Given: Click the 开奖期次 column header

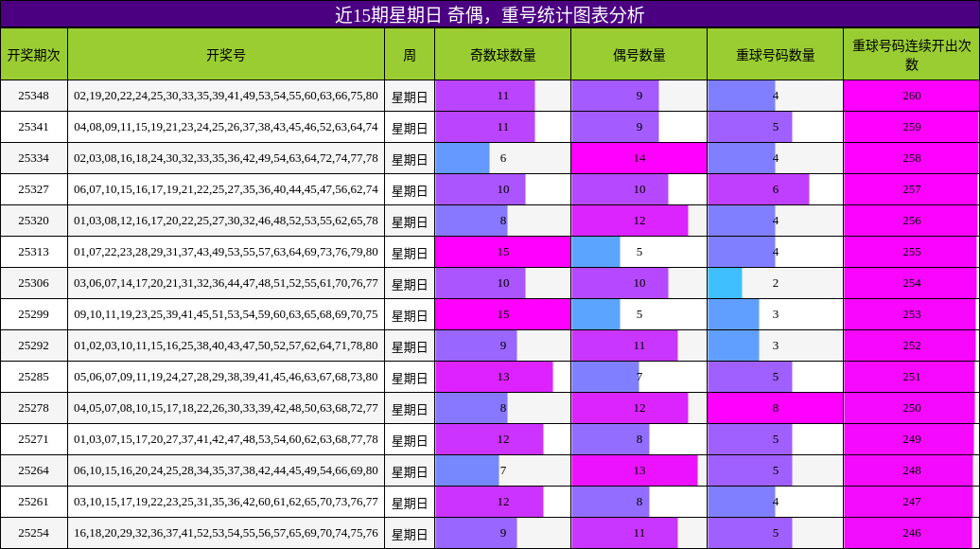Looking at the screenshot, I should [x=33, y=54].
